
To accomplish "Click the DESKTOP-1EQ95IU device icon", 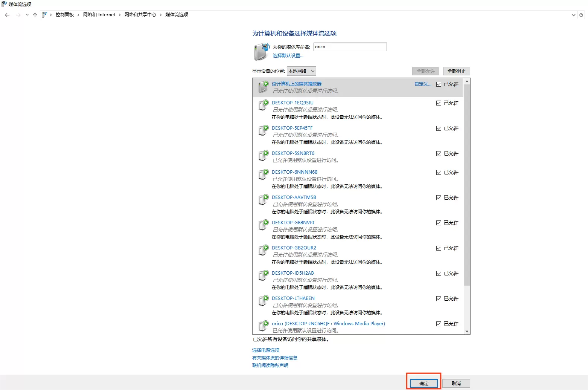I will click(x=263, y=105).
